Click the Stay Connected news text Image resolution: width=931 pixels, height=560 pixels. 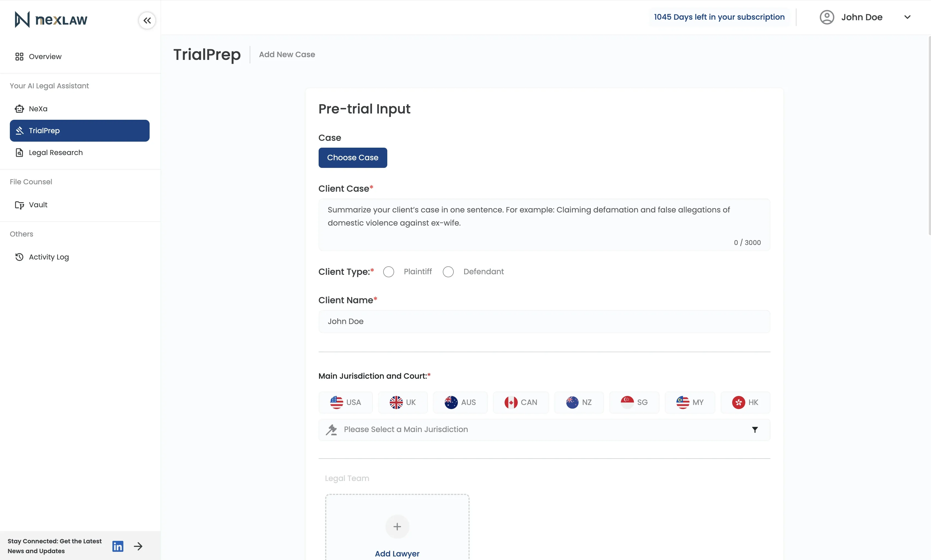point(55,546)
